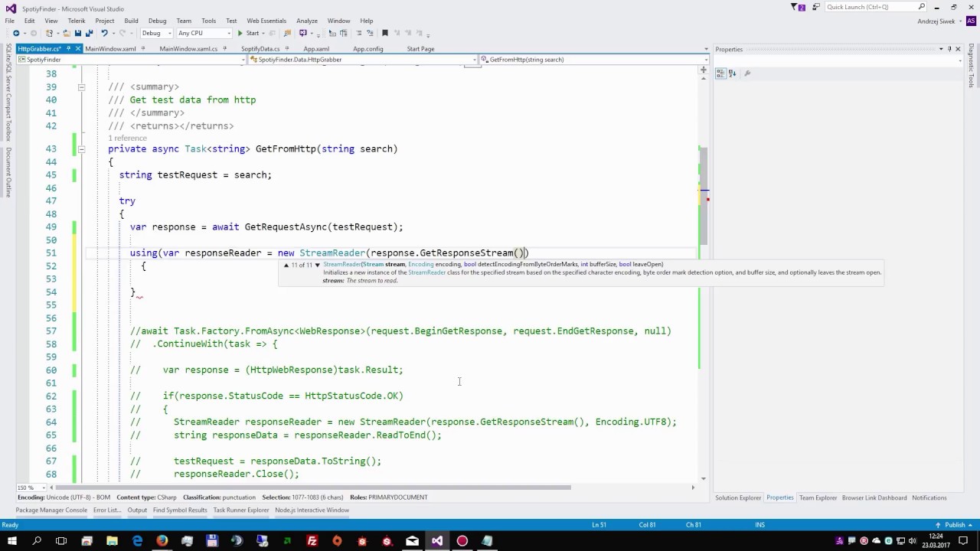Open the Team Explorer tab
980x551 pixels.
tap(818, 497)
